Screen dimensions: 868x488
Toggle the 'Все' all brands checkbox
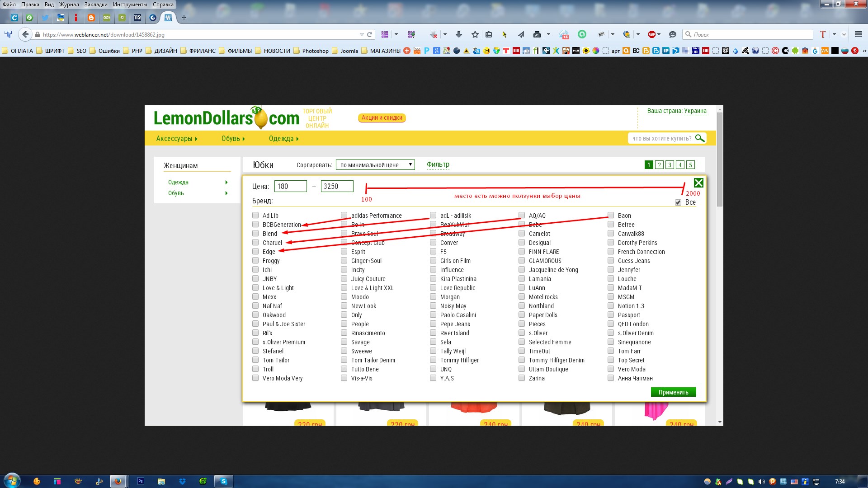point(678,202)
